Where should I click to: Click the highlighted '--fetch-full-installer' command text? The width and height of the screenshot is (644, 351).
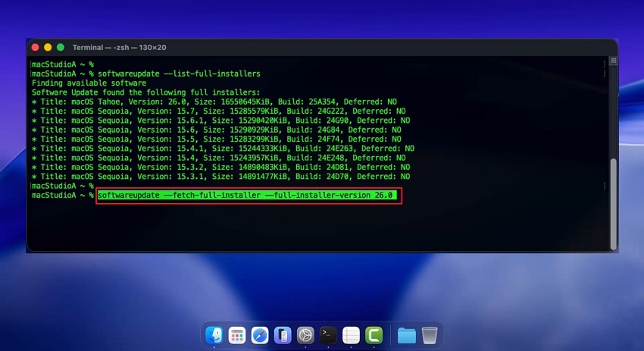247,196
